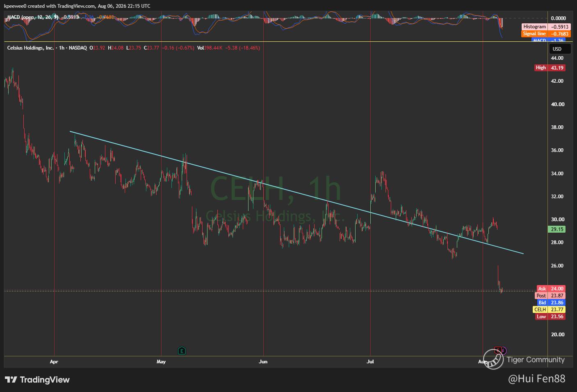The image size is (577, 392).
Task: Click the MACD (open, 12, 26, 9) indicator legend
Action: point(33,17)
